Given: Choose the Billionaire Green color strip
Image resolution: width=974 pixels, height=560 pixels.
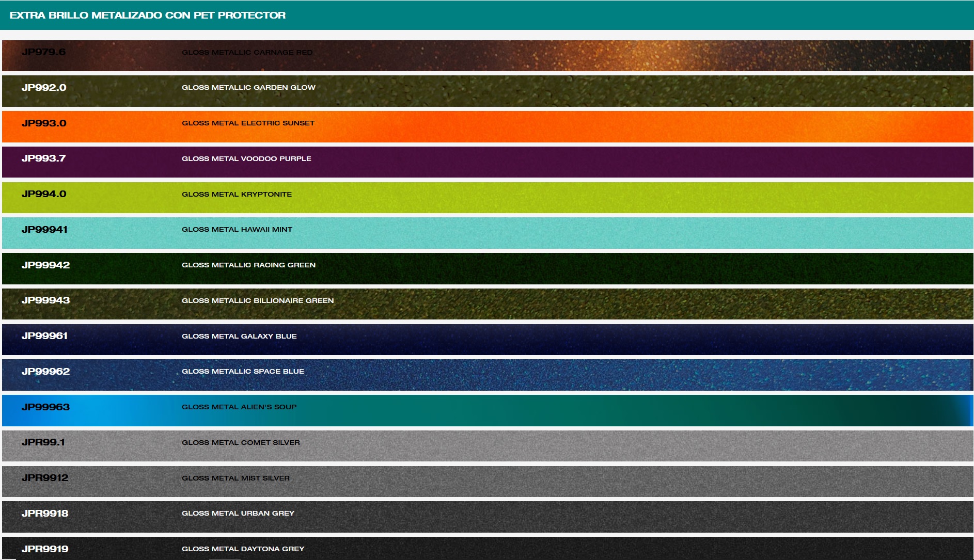Looking at the screenshot, I should pos(487,304).
